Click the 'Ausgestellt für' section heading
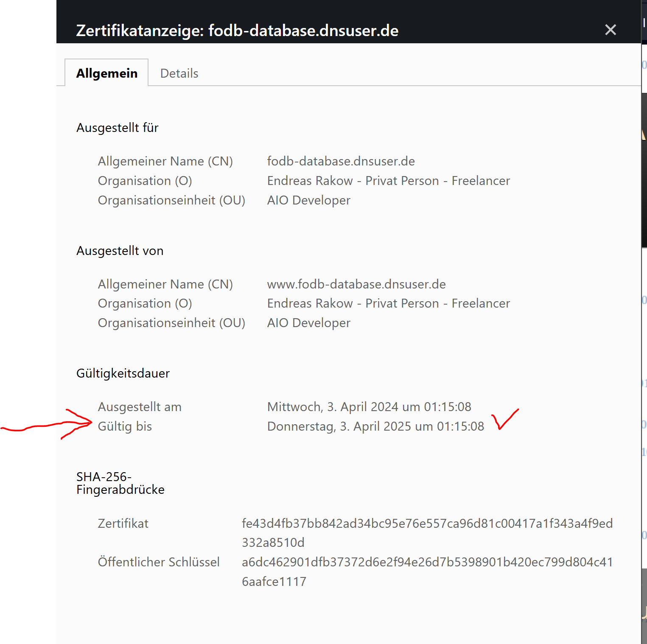This screenshot has width=647, height=644. click(x=118, y=128)
